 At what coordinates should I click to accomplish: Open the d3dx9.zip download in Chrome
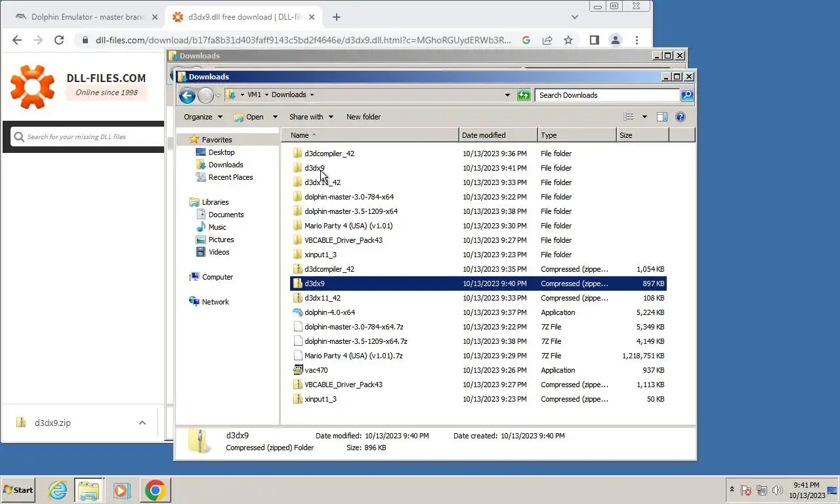point(52,423)
